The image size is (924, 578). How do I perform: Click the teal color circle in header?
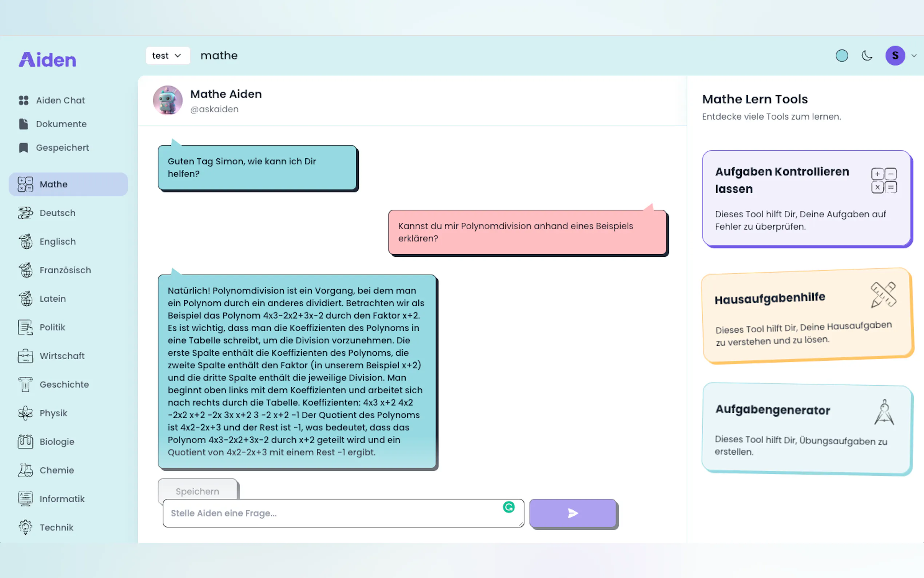(x=842, y=56)
